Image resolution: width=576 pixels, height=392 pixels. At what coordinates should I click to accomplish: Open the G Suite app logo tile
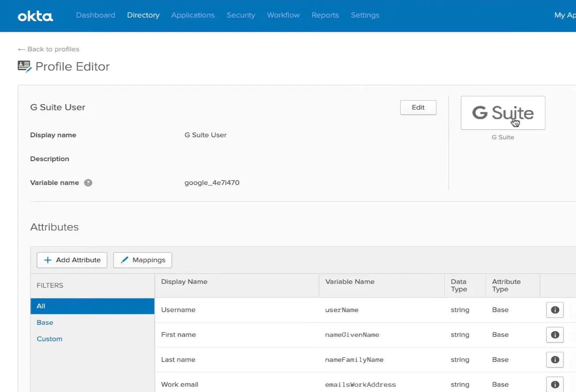pyautogui.click(x=503, y=113)
